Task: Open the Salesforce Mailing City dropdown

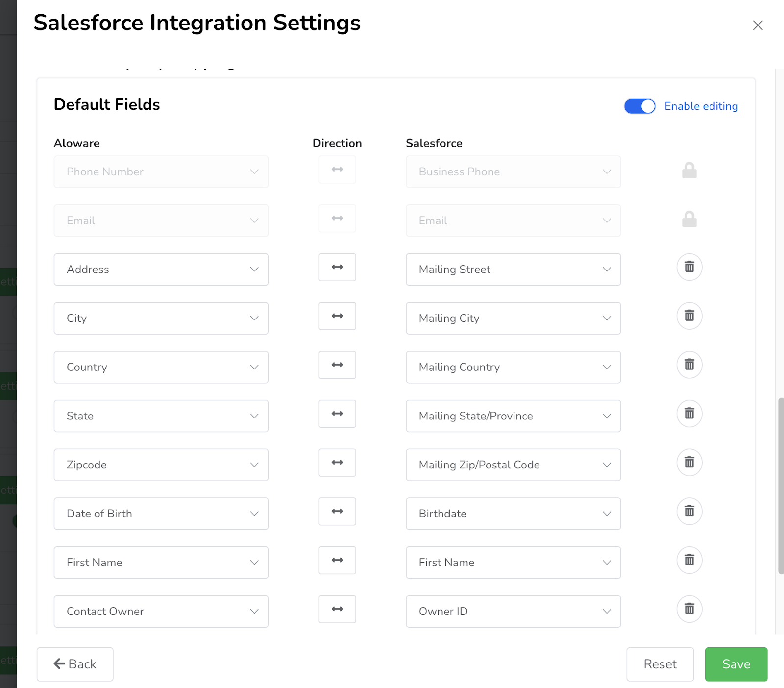Action: pos(513,319)
